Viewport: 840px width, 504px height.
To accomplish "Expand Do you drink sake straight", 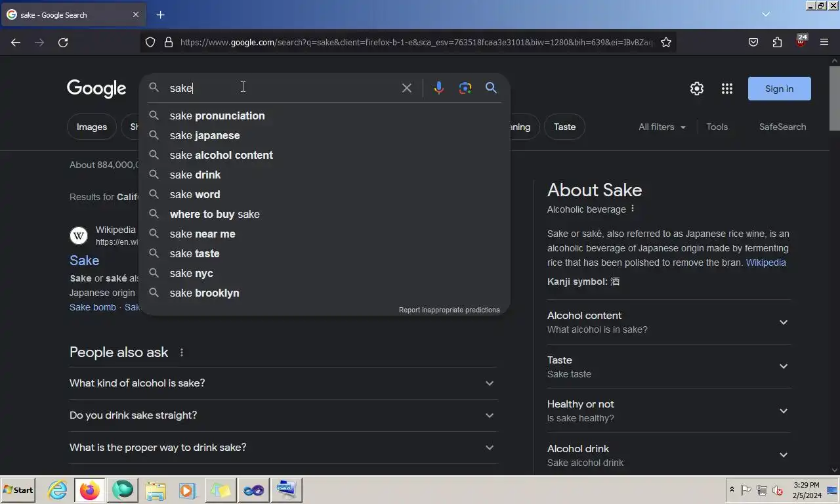I will coord(283,415).
